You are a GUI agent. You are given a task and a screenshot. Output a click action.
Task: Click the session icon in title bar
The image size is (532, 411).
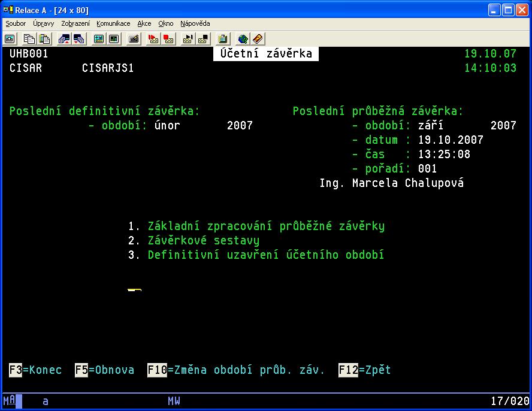pos(8,10)
